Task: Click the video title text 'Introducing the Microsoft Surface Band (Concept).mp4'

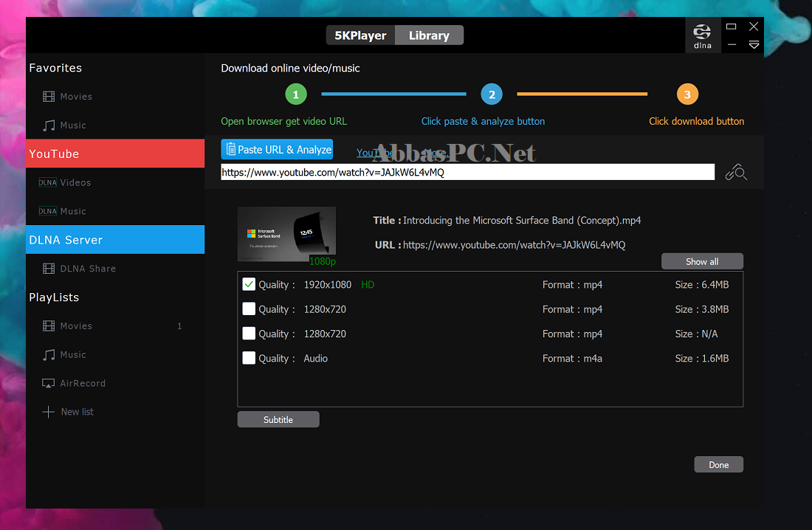Action: click(522, 220)
